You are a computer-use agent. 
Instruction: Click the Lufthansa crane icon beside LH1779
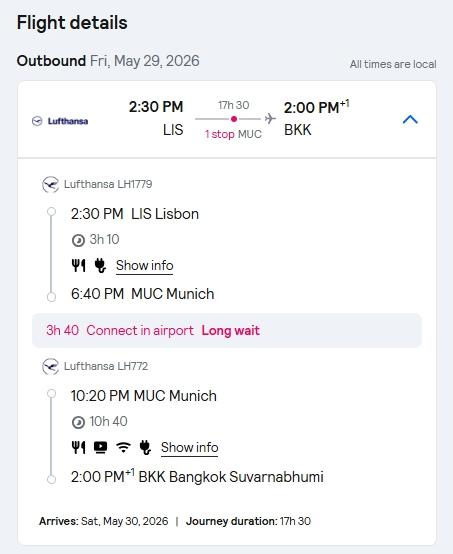(50, 184)
